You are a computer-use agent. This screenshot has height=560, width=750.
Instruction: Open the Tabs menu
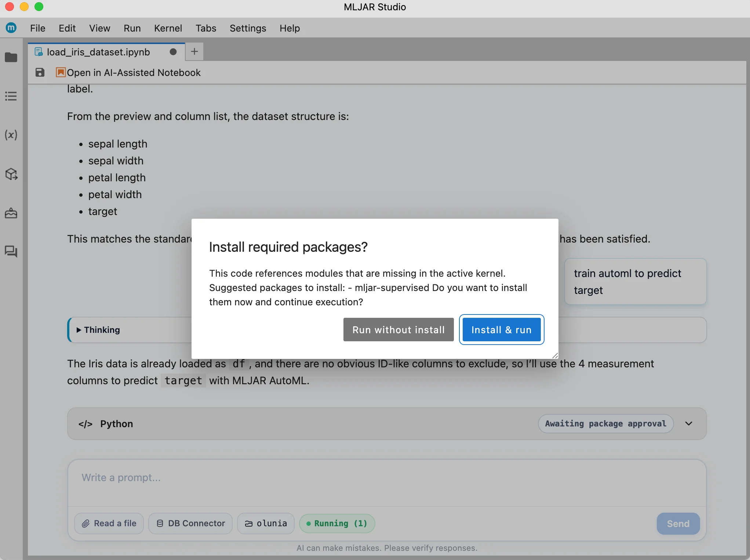click(206, 28)
